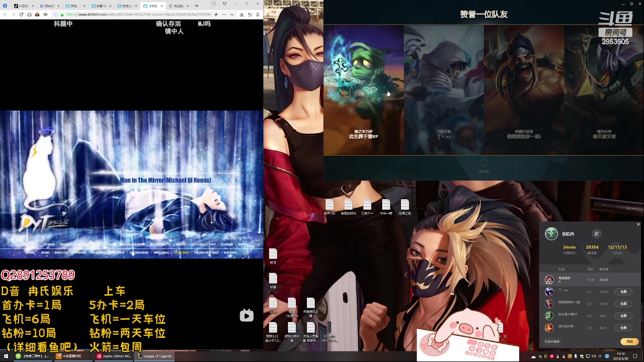This screenshot has width=644, height=362.
Task: Switch to the TikTok browser tab
Action: point(23,6)
